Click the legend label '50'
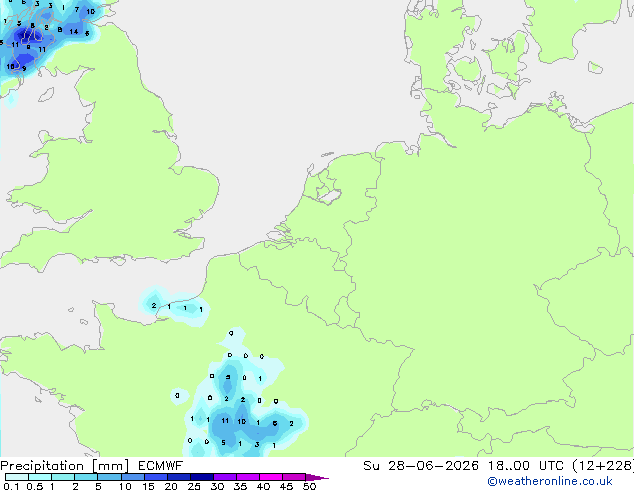The image size is (634, 490). (x=309, y=486)
